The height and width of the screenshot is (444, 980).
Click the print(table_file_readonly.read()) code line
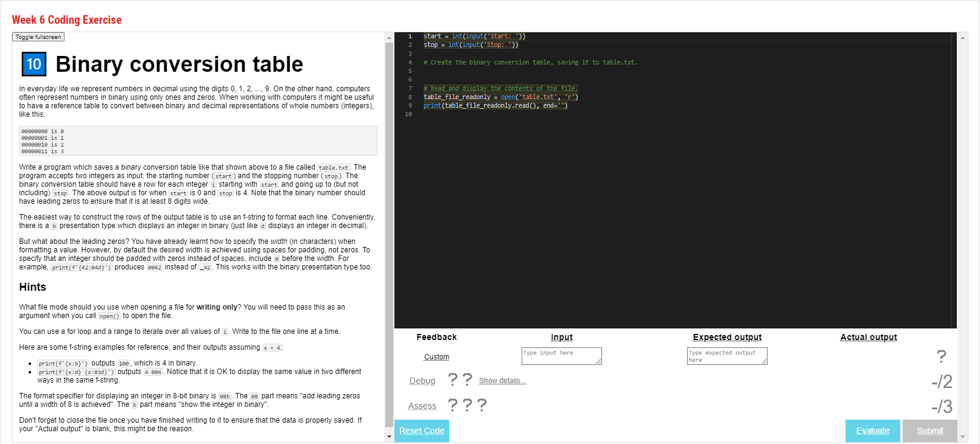click(x=495, y=106)
